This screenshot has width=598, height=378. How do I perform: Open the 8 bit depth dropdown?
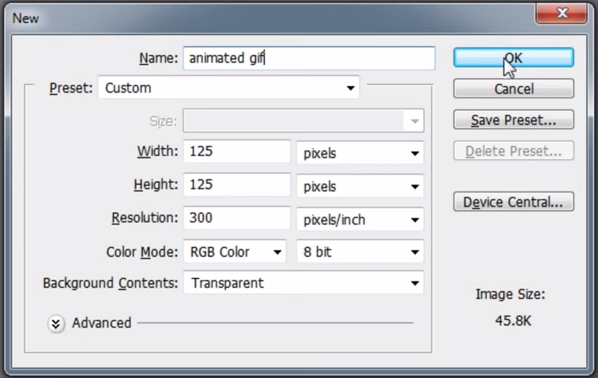pos(360,252)
